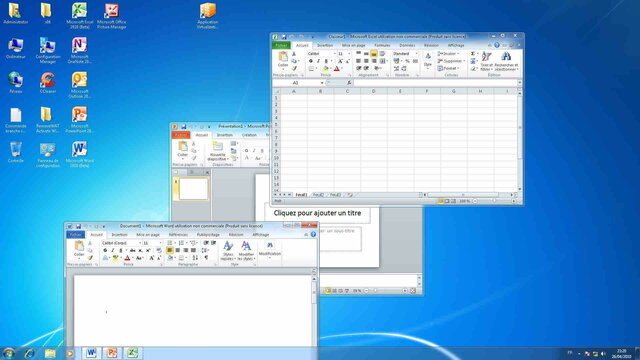
Task: Click the Excel zoom slider
Action: [x=494, y=201]
